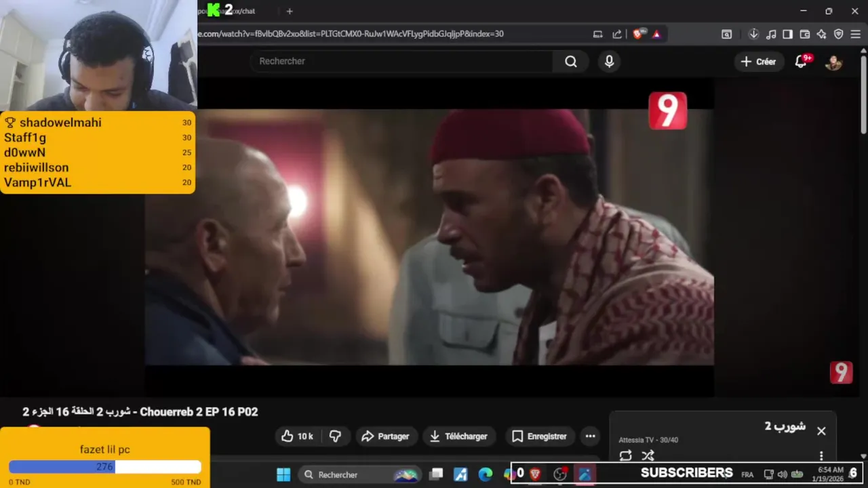Screen dimensions: 868x488
Task: Open Brave Wallet icon
Action: click(805, 34)
